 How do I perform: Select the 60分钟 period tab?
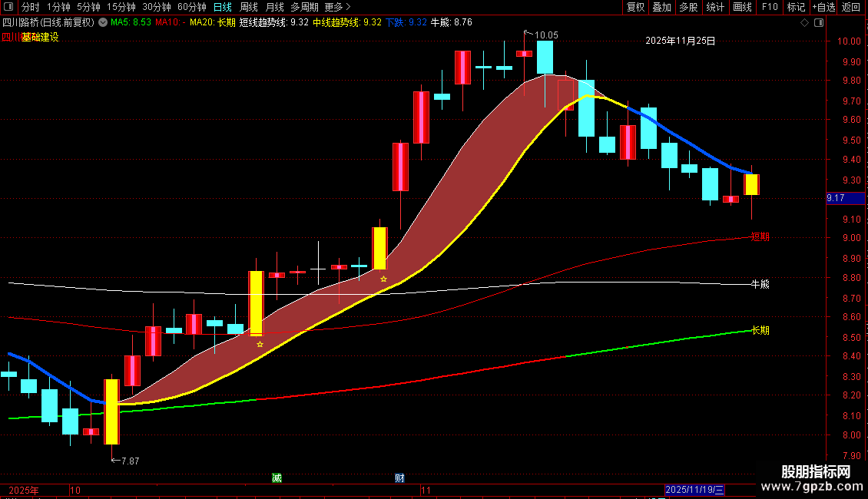[x=191, y=7]
